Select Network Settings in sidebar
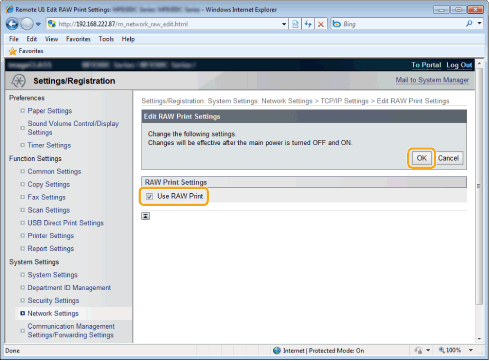Image resolution: width=489 pixels, height=361 pixels. [53, 314]
